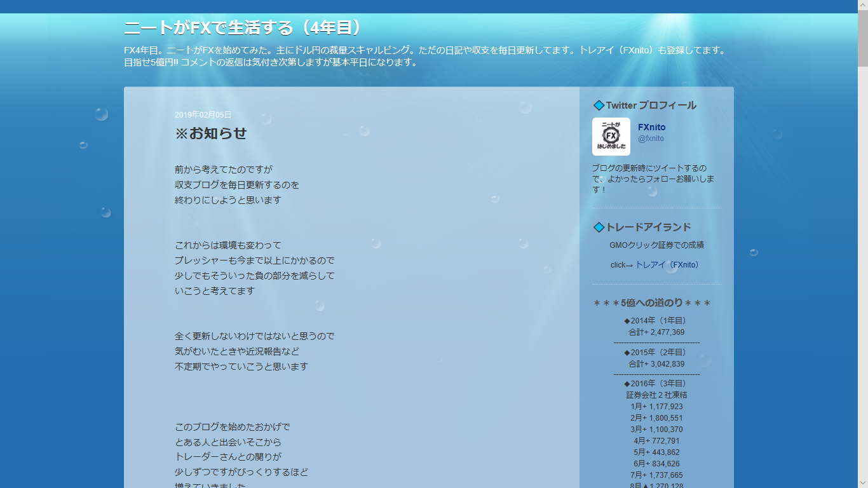Click the Twitterプロフィール sidebar heading
This screenshot has height=488, width=868.
click(651, 105)
